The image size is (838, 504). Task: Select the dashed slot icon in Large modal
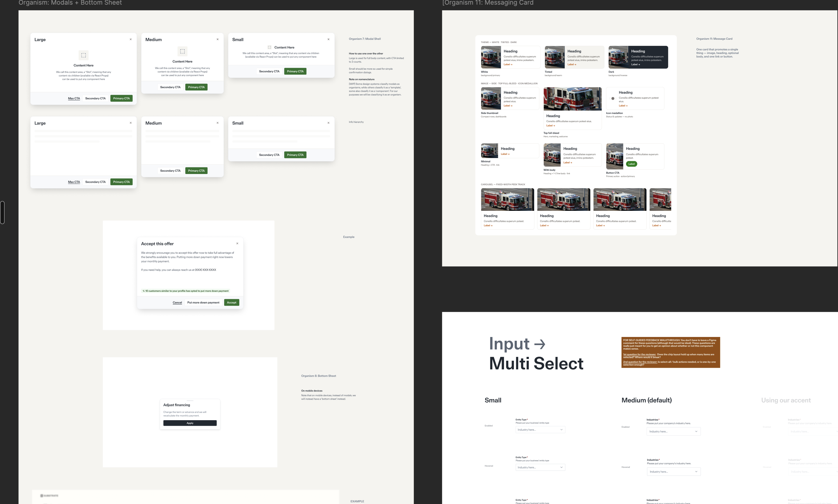[84, 55]
